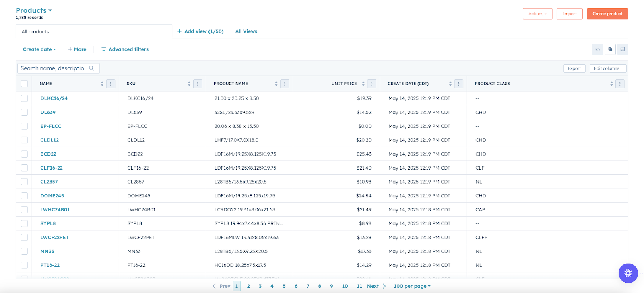644x293 pixels.
Task: Open the PRODUCT CLASS column options menu
Action: (620, 84)
